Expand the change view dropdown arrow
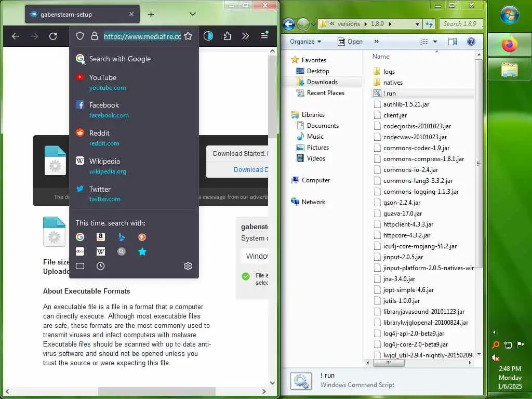 (435, 42)
